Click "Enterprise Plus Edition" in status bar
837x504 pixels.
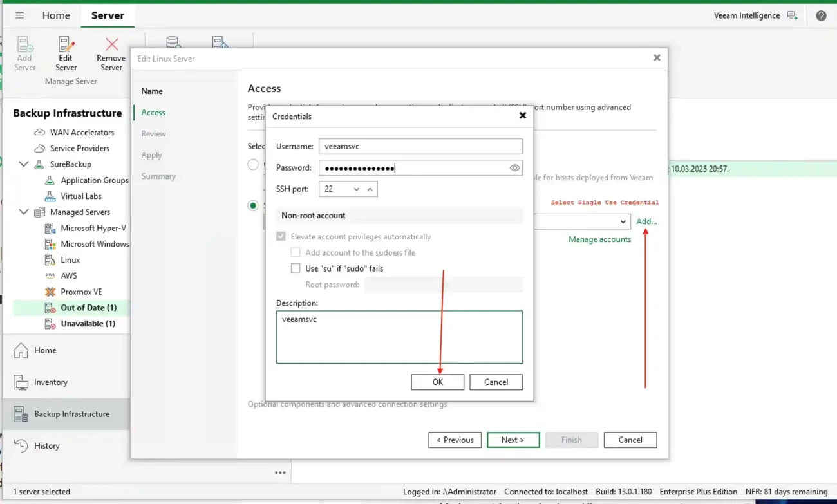pyautogui.click(x=699, y=492)
